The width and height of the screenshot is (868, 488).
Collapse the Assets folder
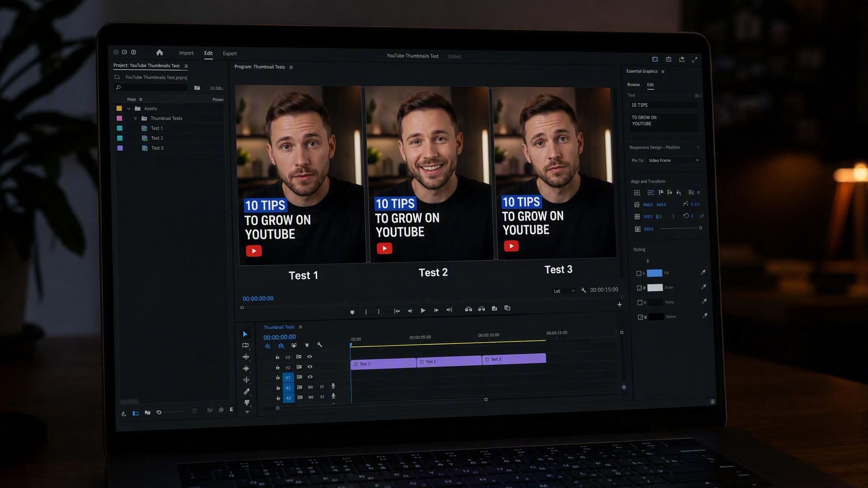point(129,108)
